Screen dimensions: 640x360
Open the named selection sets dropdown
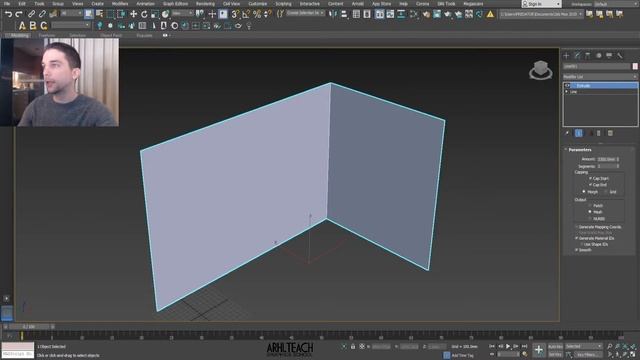coord(305,13)
